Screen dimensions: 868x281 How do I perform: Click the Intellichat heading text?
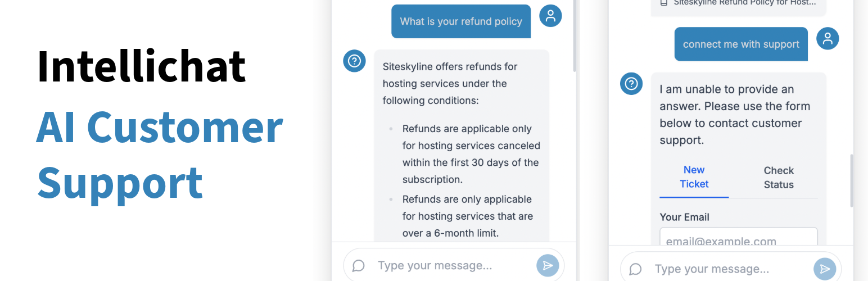[x=142, y=66]
